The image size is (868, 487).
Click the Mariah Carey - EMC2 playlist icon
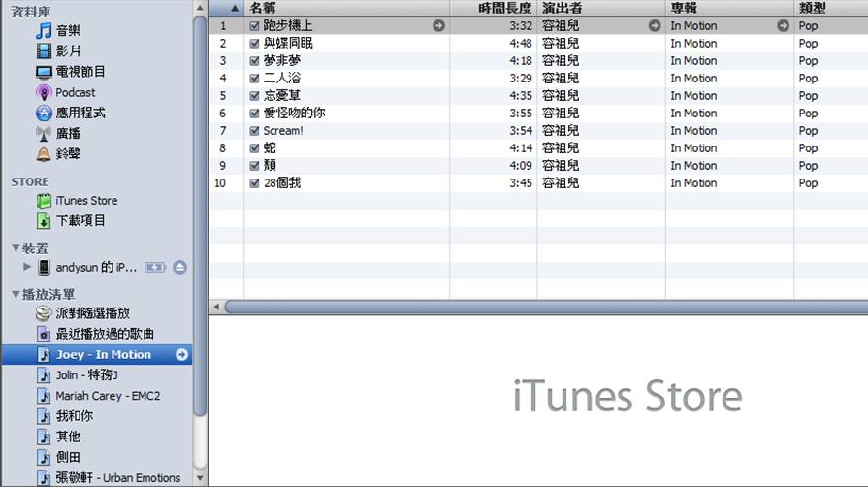click(x=44, y=396)
